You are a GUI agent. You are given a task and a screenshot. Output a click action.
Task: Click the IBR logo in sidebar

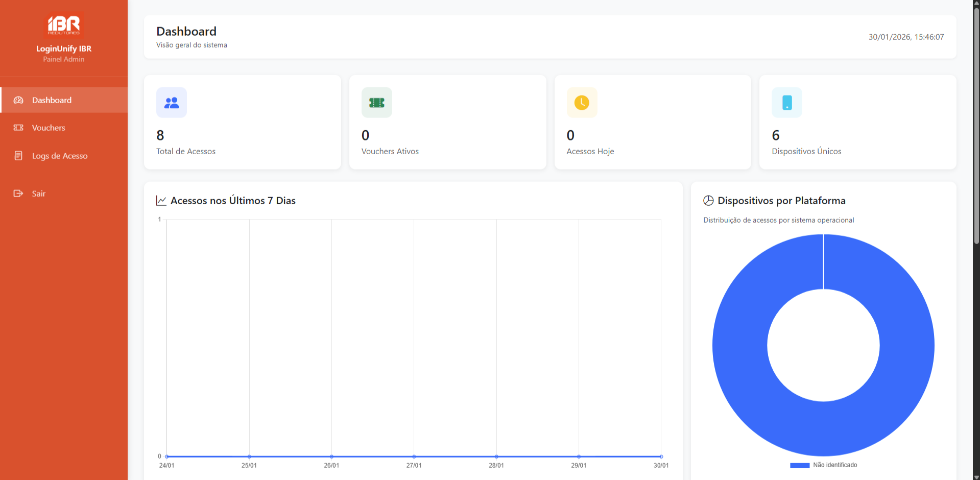pos(64,25)
